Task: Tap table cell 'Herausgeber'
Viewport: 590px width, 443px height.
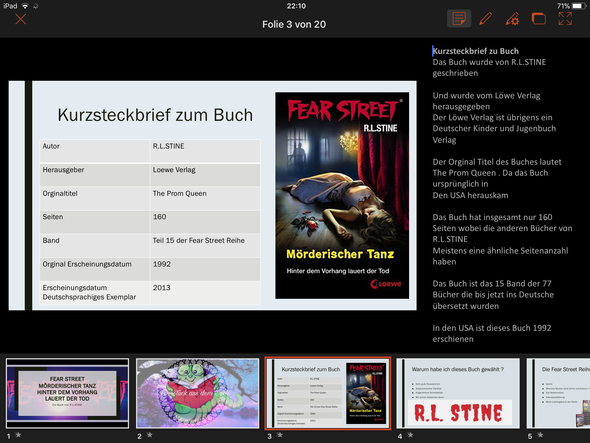Action: point(95,175)
